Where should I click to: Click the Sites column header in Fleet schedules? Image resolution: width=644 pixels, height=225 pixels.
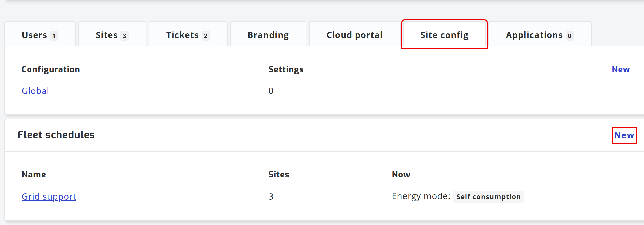pyautogui.click(x=279, y=174)
